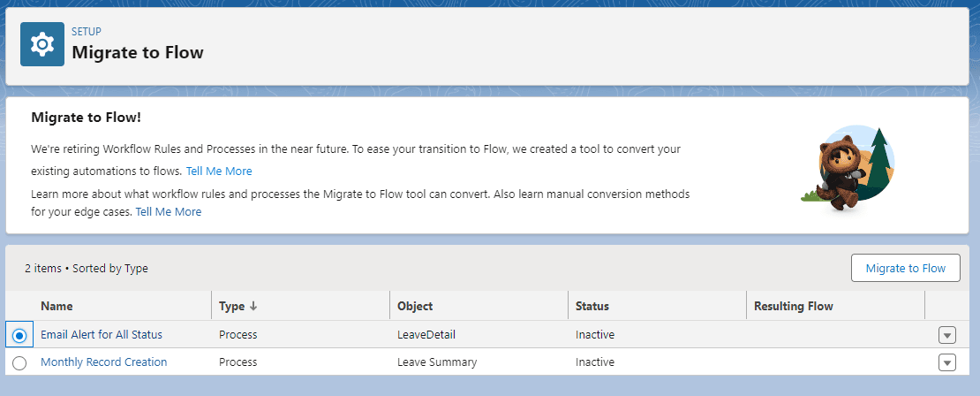Select the Monthly Record Creation radio button

click(x=19, y=362)
